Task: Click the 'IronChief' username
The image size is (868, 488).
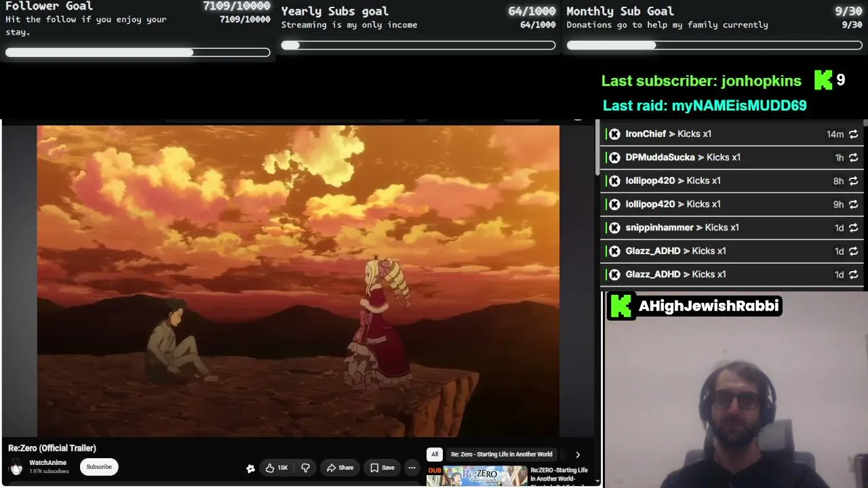Action: (646, 134)
